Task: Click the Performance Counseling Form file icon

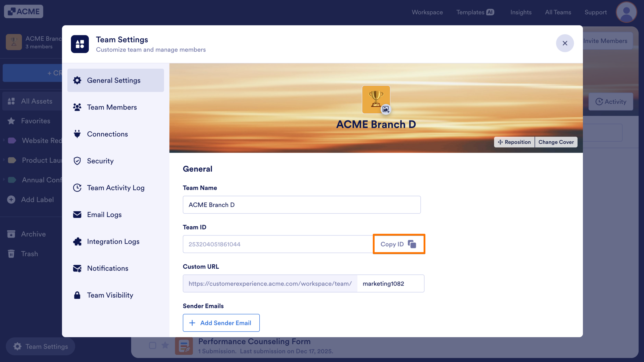Action: (x=184, y=346)
